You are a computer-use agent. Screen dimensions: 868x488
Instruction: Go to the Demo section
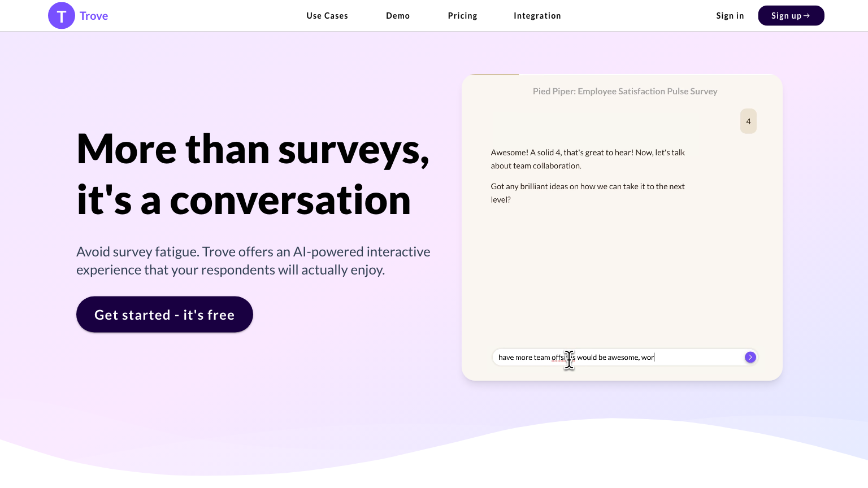point(398,16)
